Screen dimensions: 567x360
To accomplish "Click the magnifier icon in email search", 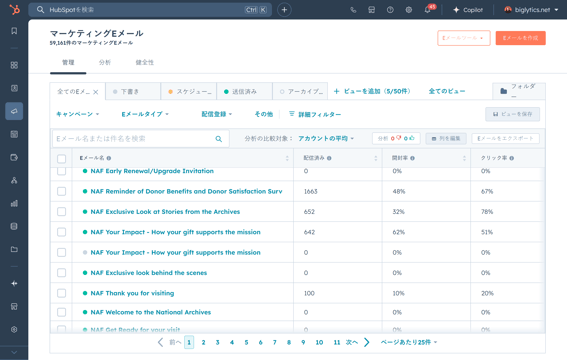I will pos(219,139).
